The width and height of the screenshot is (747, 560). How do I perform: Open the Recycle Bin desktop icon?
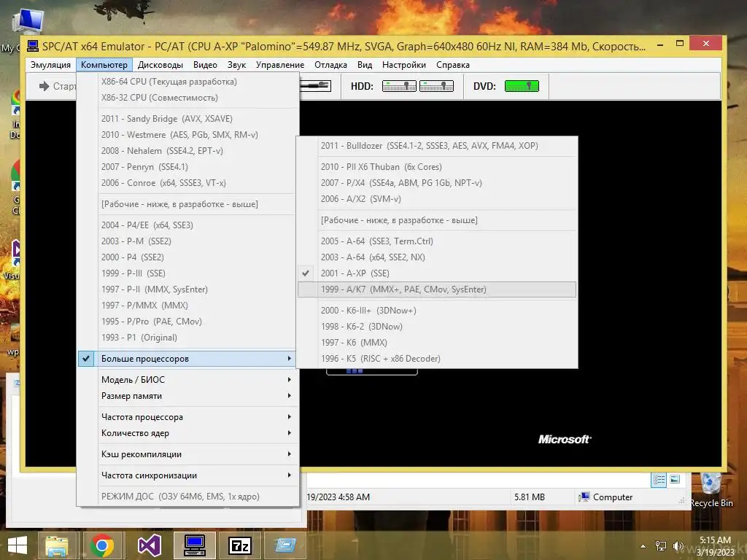click(x=711, y=489)
